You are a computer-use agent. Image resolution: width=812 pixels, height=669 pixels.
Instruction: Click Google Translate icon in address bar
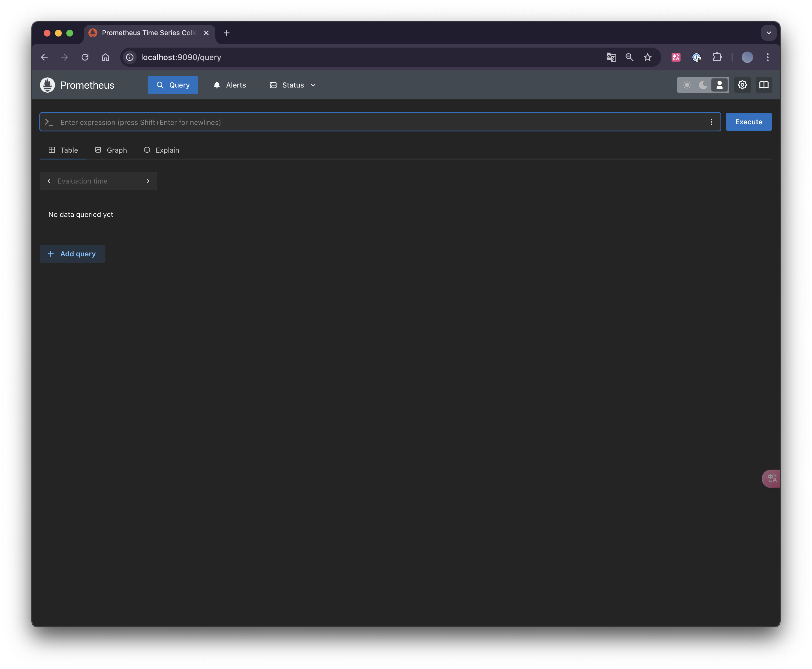pos(611,57)
